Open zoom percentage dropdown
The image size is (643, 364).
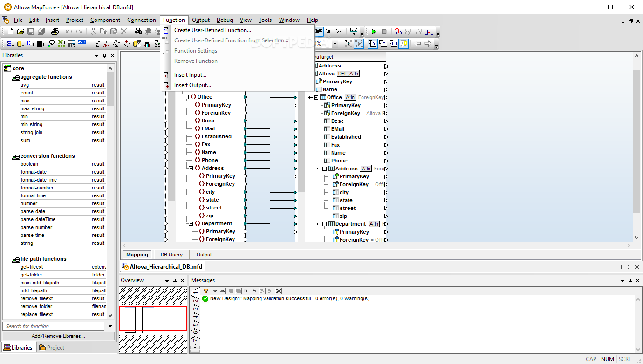[x=335, y=44]
